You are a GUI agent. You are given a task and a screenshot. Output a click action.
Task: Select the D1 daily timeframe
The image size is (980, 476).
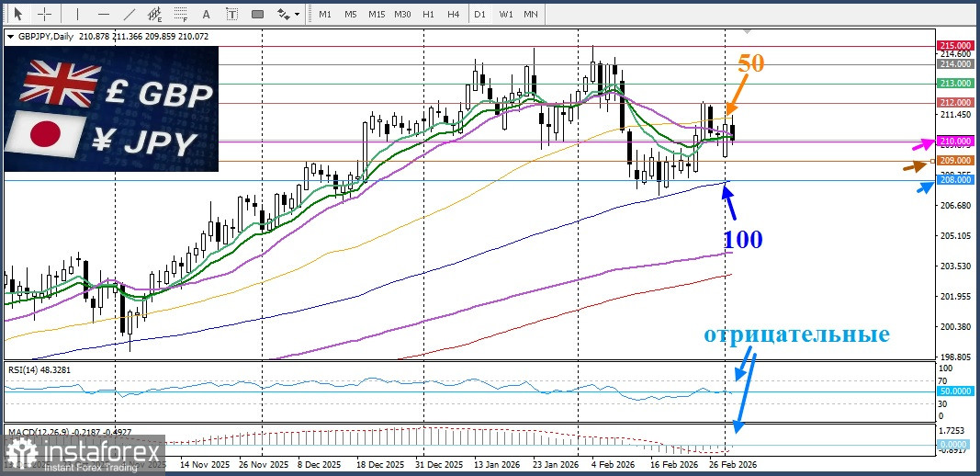[x=479, y=14]
